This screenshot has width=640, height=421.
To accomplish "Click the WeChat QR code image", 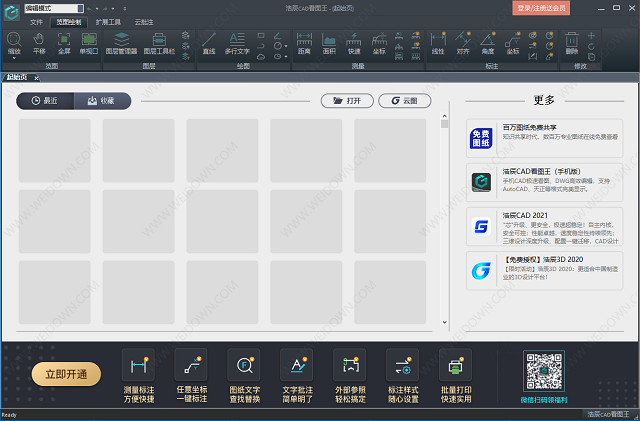I will click(544, 371).
